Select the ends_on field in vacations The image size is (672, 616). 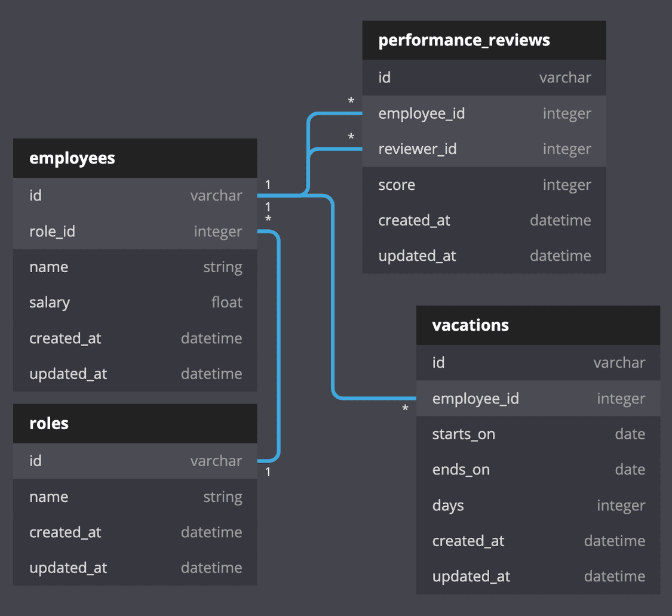click(x=538, y=469)
